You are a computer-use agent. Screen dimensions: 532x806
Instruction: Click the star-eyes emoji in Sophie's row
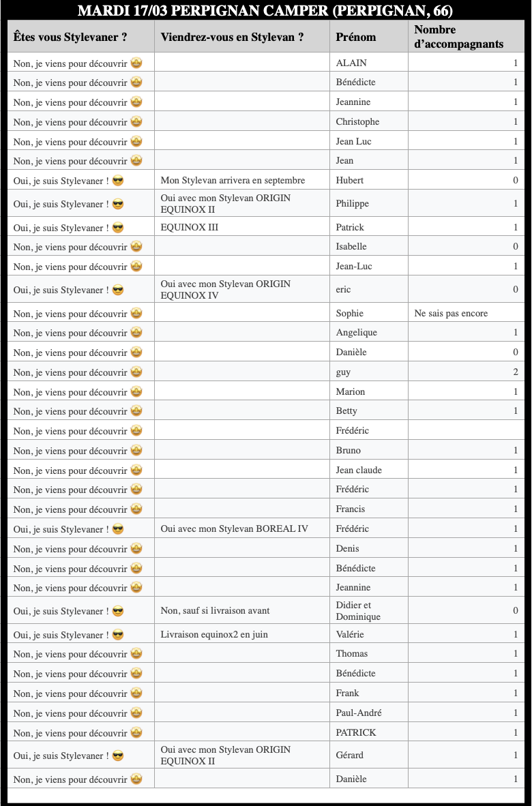(136, 314)
